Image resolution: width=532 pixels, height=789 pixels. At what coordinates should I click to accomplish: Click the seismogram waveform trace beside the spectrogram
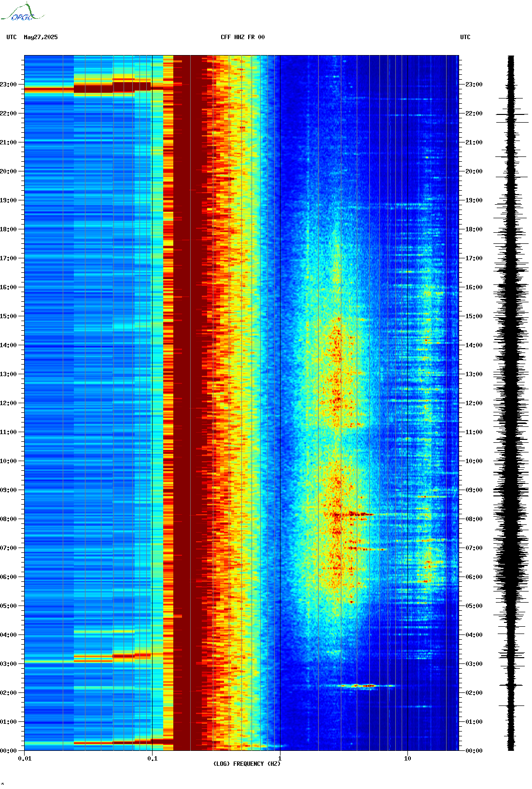tap(512, 403)
